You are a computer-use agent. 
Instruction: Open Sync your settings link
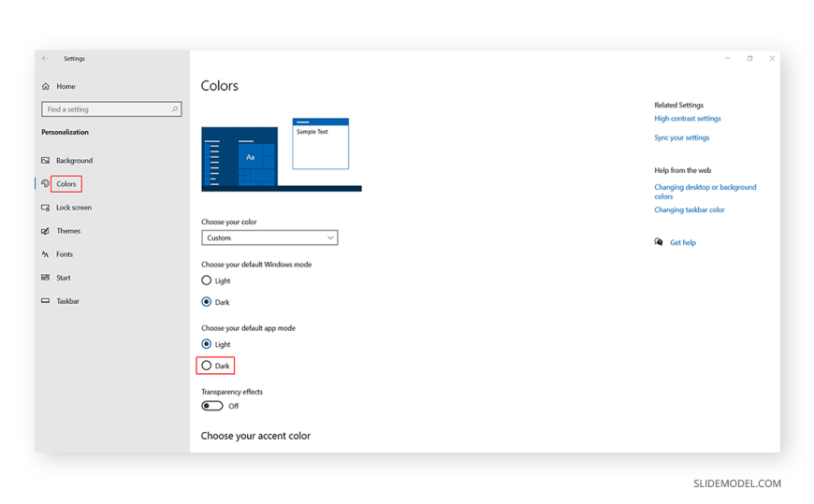tap(682, 137)
